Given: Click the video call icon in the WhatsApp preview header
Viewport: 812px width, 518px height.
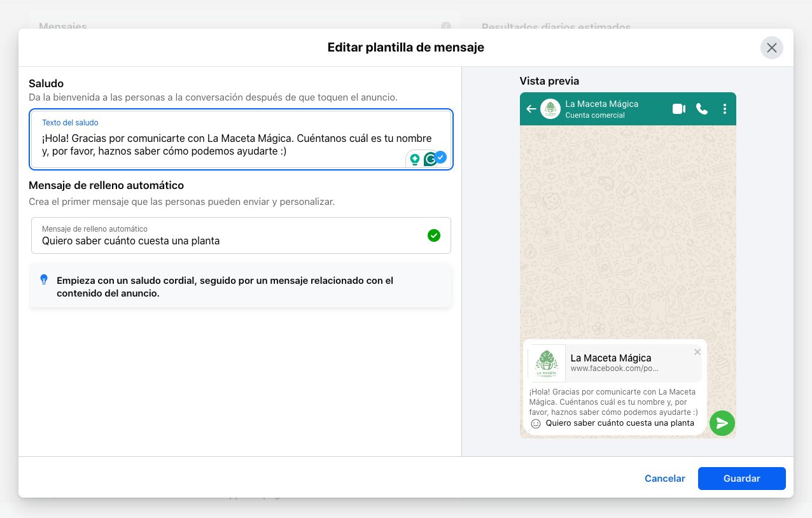Looking at the screenshot, I should (x=679, y=109).
